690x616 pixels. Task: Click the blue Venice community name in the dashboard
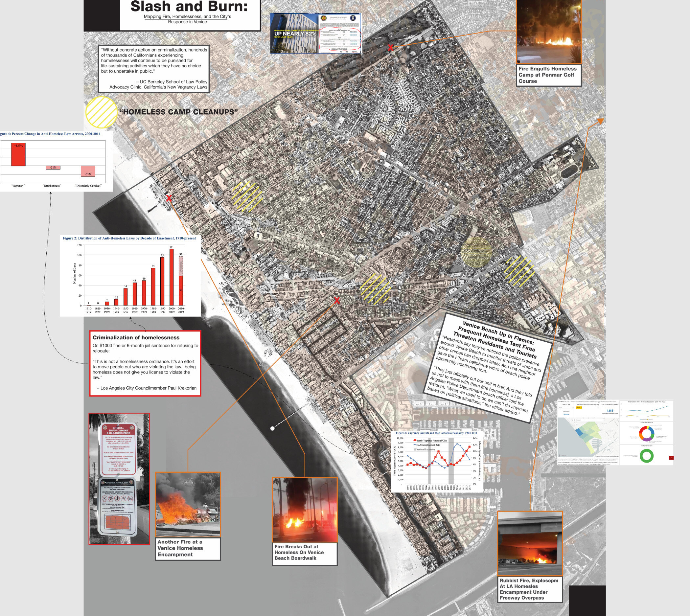[x=566, y=415]
